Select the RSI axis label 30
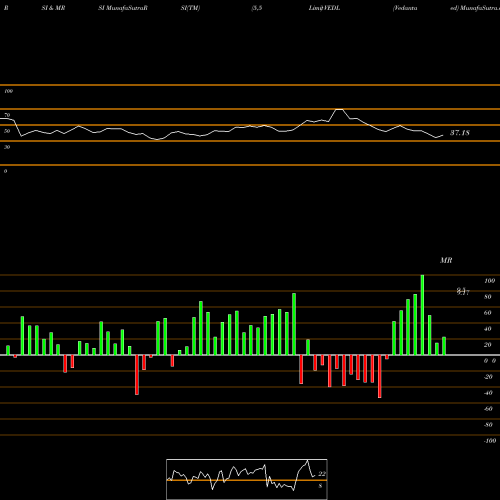The width and height of the screenshot is (500, 500). point(7,147)
